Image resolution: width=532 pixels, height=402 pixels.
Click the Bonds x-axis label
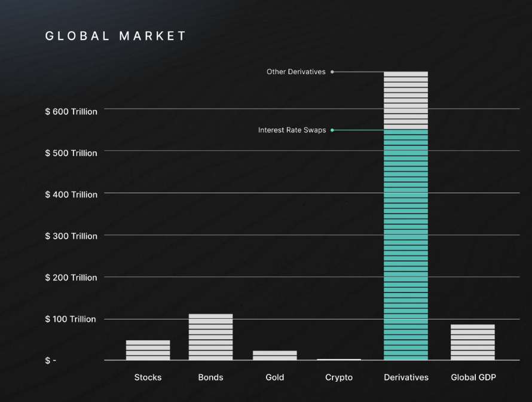coord(210,377)
